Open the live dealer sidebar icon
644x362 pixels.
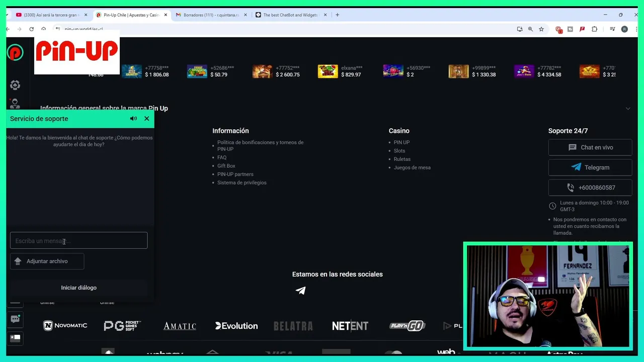pos(15,104)
